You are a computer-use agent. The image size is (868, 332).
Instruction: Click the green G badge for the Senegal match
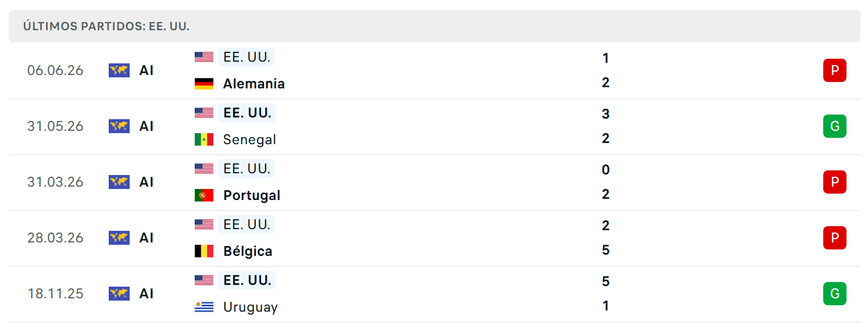(835, 126)
